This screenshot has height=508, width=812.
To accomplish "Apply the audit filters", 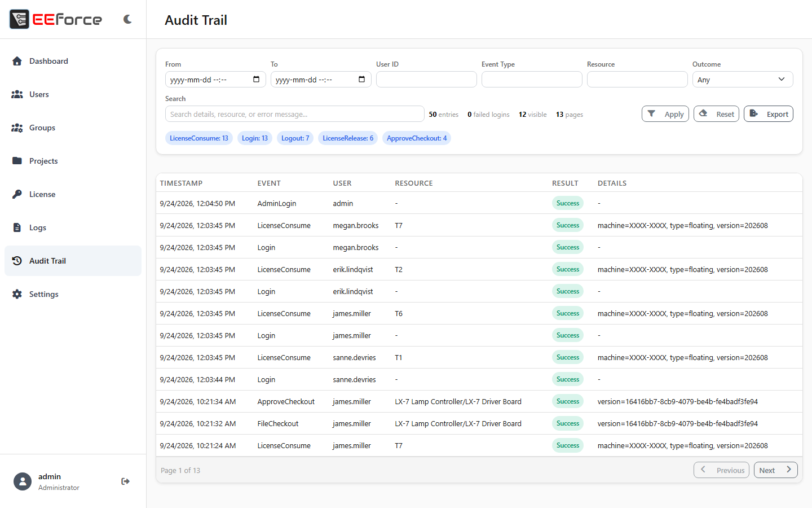I will coord(665,114).
